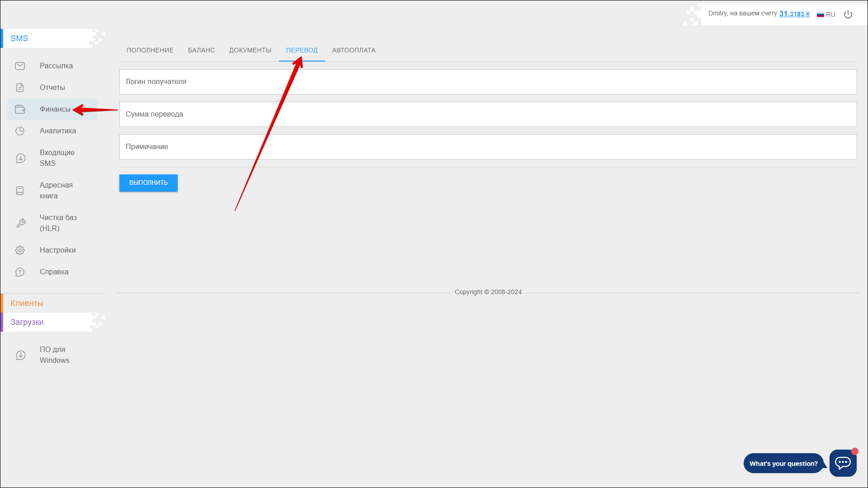This screenshot has width=868, height=488.
Task: Collapse the Загрузки section
Action: [x=27, y=322]
